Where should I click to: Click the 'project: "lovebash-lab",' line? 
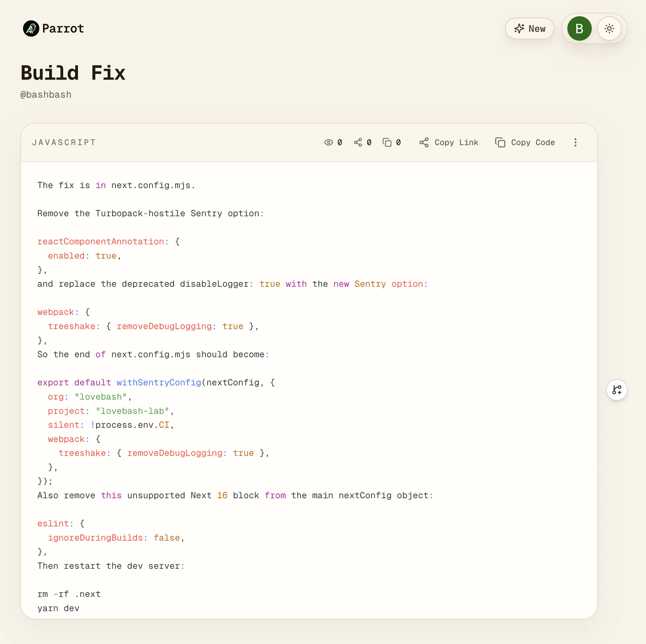[111, 411]
